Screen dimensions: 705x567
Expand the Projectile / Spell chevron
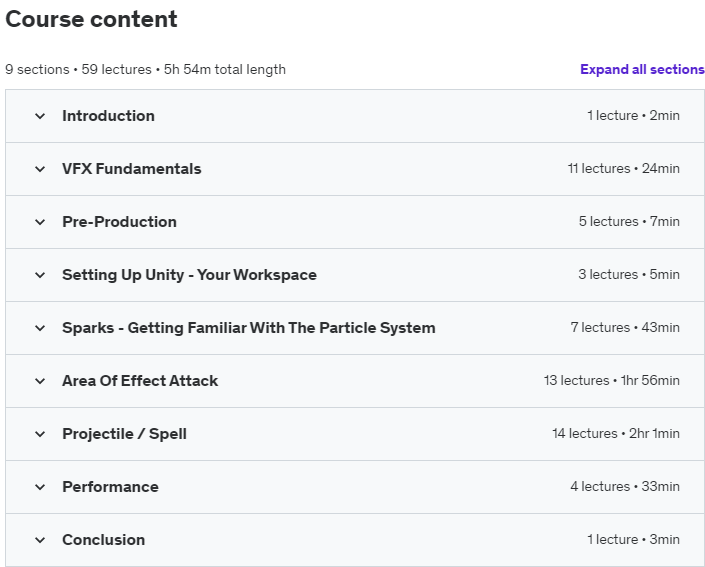[x=40, y=434]
